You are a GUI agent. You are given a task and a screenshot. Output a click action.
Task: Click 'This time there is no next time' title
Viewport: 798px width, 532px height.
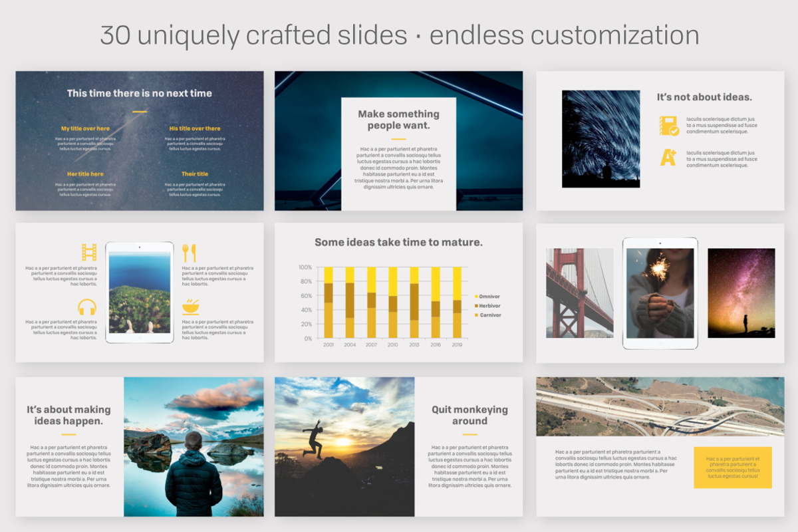point(140,93)
